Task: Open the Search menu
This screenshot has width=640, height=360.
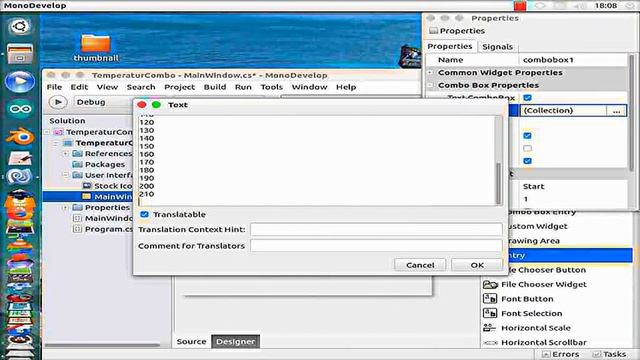Action: coord(141,87)
